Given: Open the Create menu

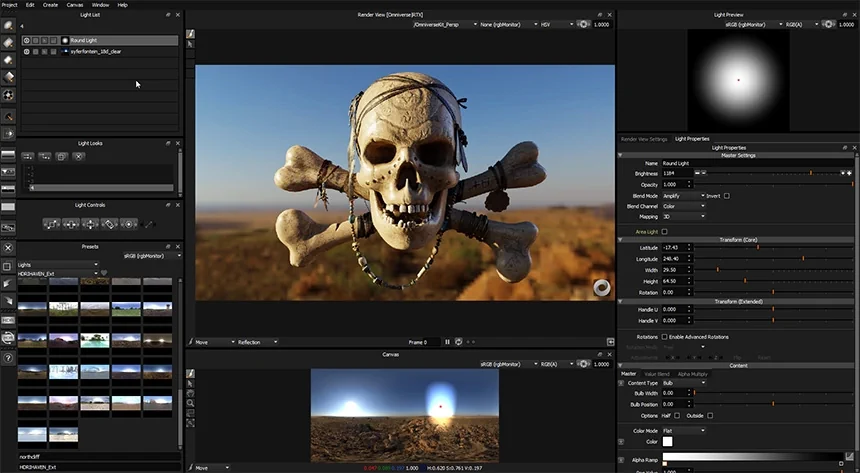Looking at the screenshot, I should (x=50, y=5).
